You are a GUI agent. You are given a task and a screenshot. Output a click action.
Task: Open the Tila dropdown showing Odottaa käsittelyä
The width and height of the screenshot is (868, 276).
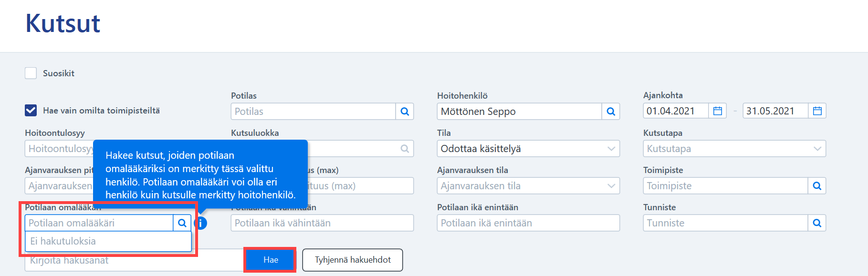(x=528, y=149)
